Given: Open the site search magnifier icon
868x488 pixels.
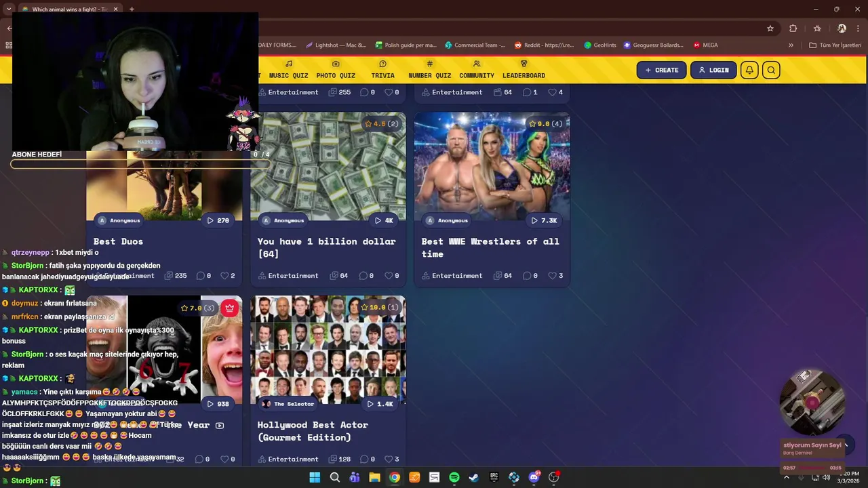Looking at the screenshot, I should point(771,70).
